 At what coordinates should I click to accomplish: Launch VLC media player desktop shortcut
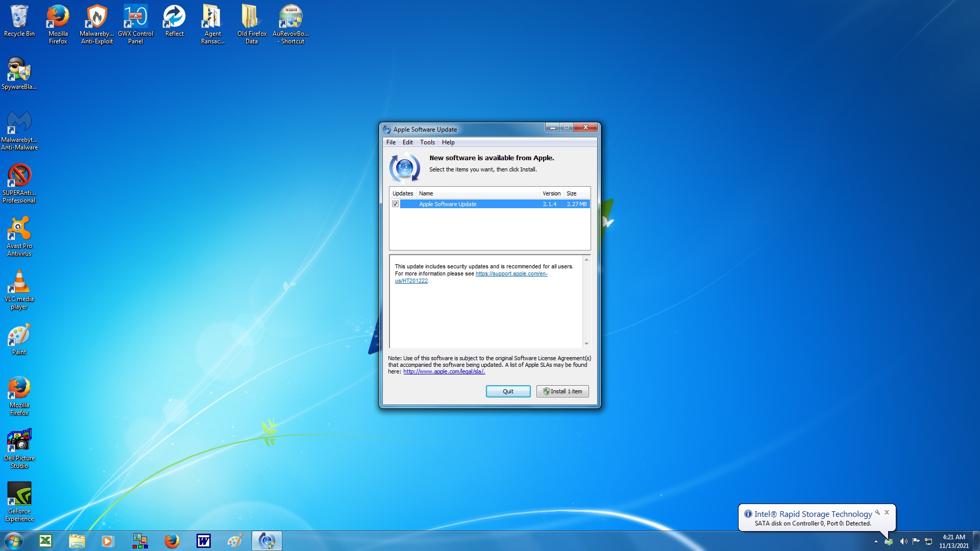click(x=19, y=290)
